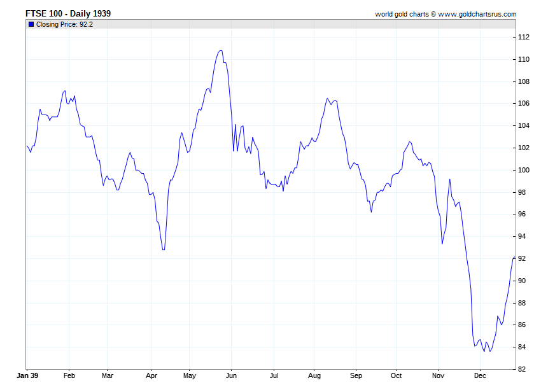The image size is (541, 392).
Task: Click the 'Dec' x-axis label
Action: tap(481, 375)
